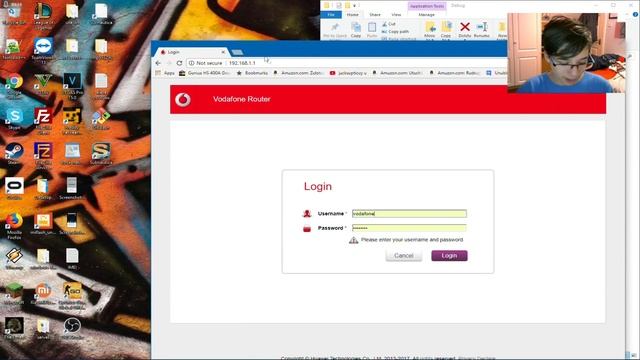Click the Cancel button on login form

click(404, 256)
